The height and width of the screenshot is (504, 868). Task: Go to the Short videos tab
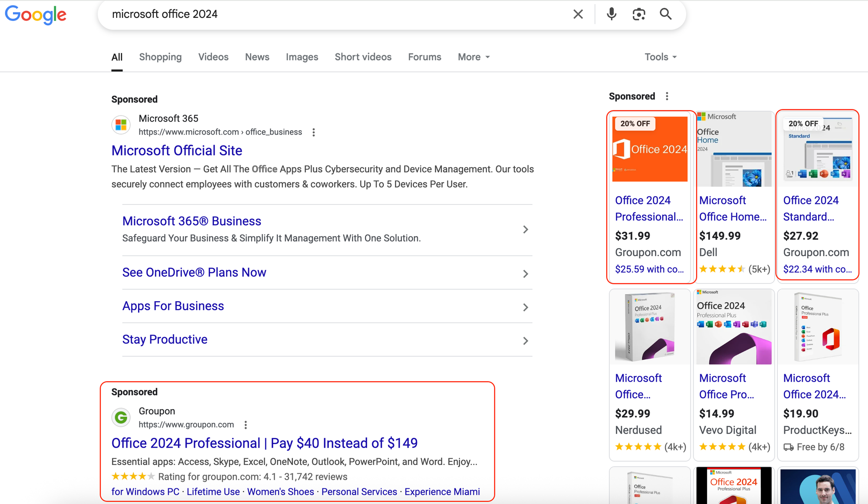tap(363, 57)
